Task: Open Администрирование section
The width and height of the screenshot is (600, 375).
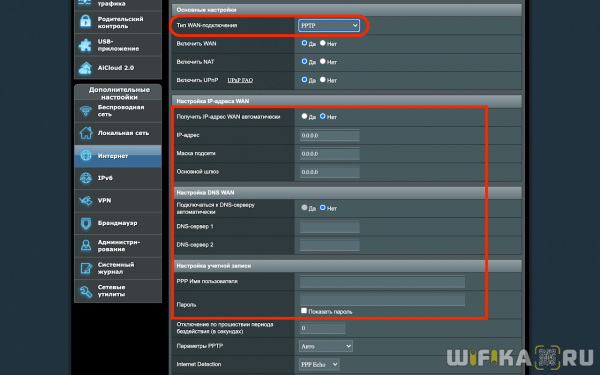Action: (x=119, y=245)
